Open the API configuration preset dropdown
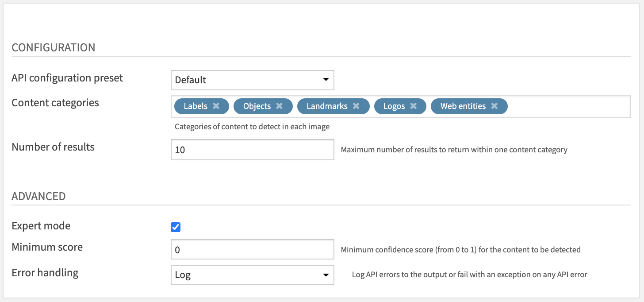Viewport: 644px width, 302px height. [252, 80]
